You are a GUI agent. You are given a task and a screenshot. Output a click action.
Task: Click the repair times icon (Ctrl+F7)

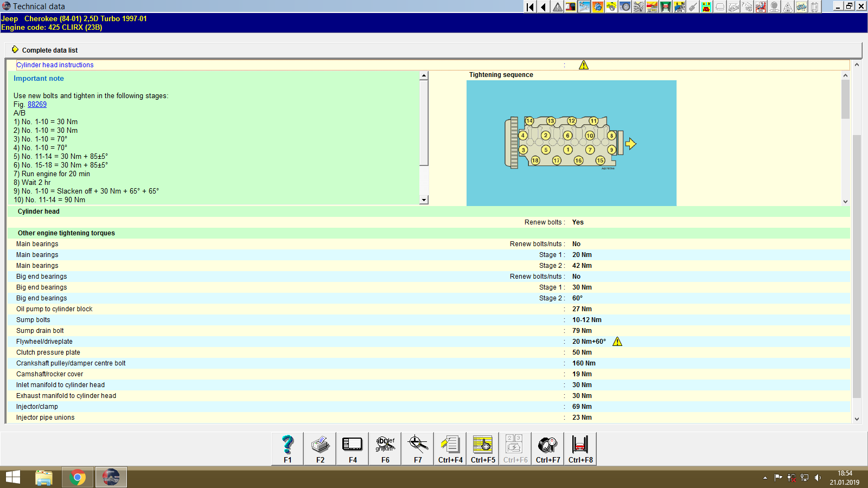tap(547, 448)
